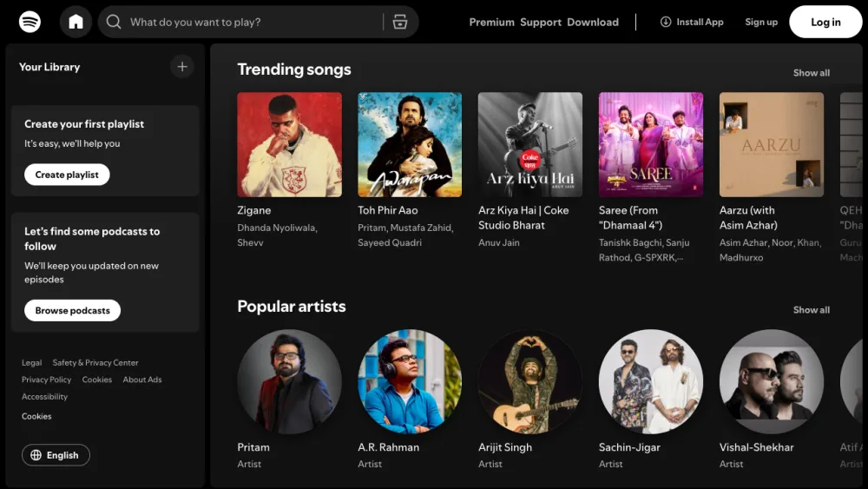Click 'Saree (From "Dhamaal 4")' title

point(630,218)
